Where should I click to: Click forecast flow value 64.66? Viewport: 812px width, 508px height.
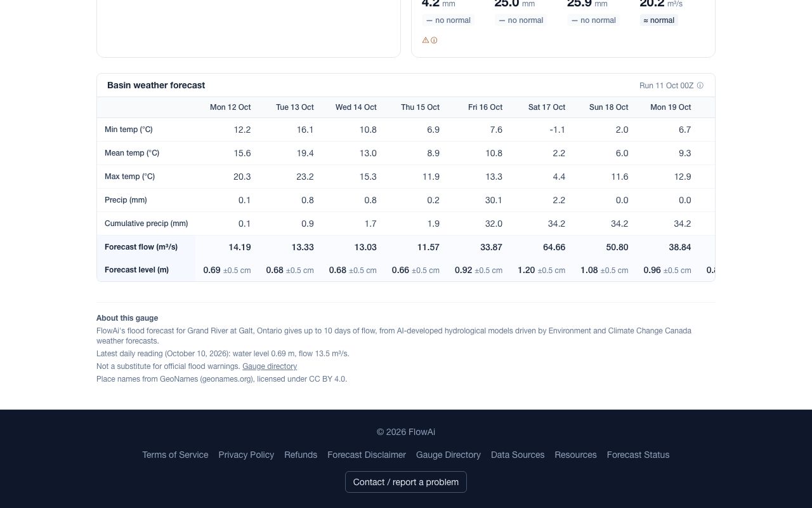coord(554,247)
